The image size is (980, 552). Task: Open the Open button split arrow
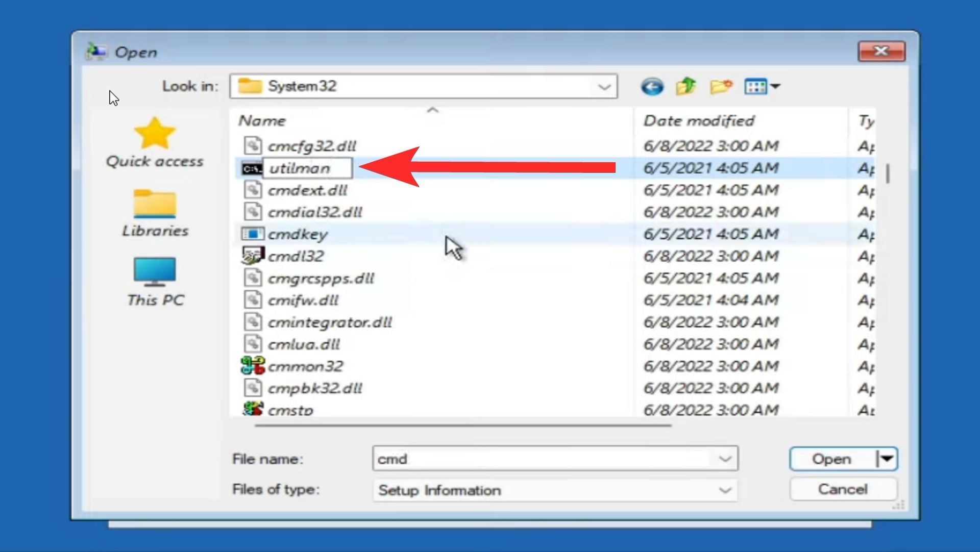887,459
